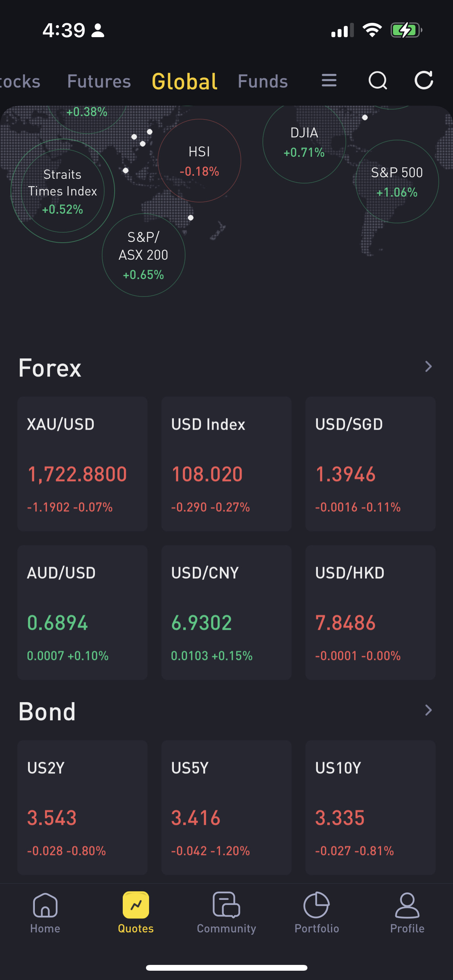The image size is (453, 980).
Task: Switch to the Funds tab
Action: click(263, 81)
